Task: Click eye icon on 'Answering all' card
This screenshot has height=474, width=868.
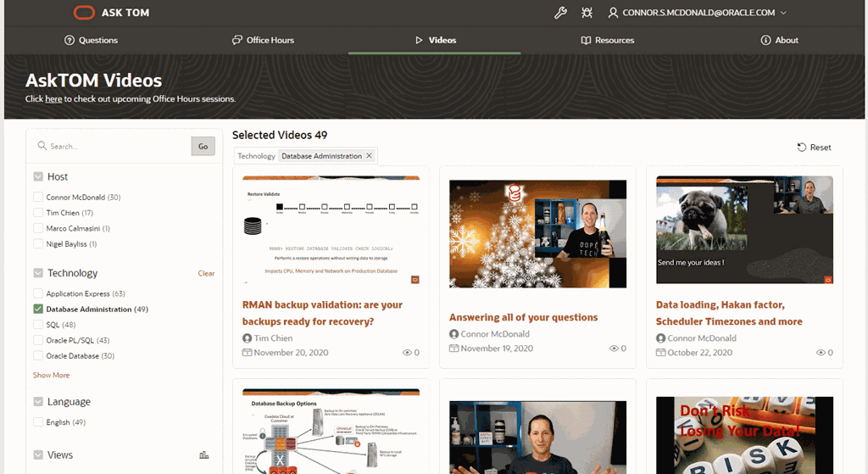Action: point(614,349)
